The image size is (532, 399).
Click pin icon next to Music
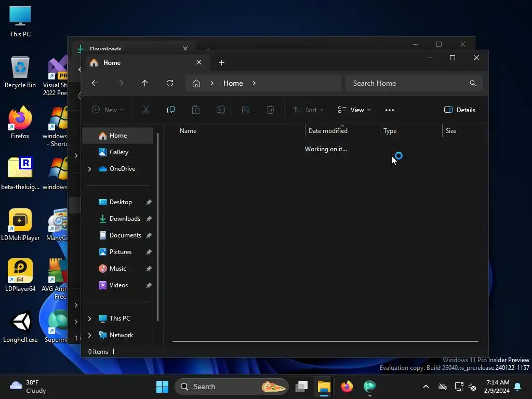[x=149, y=269]
